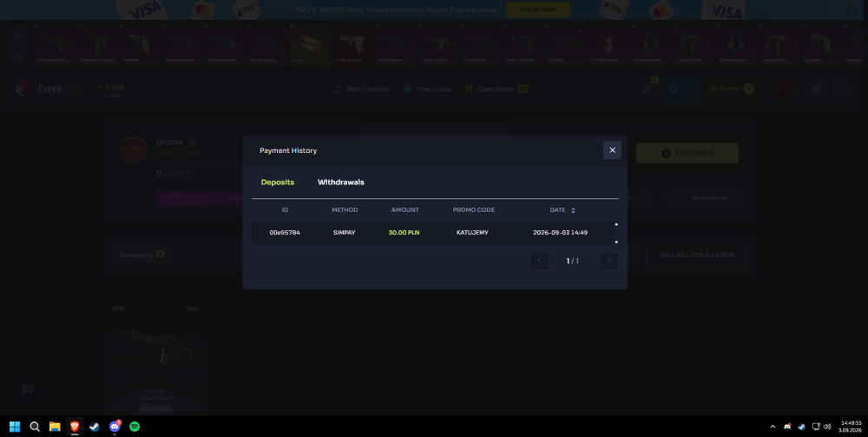This screenshot has height=437, width=868.
Task: Click the AMOUNT column header
Action: click(x=404, y=210)
